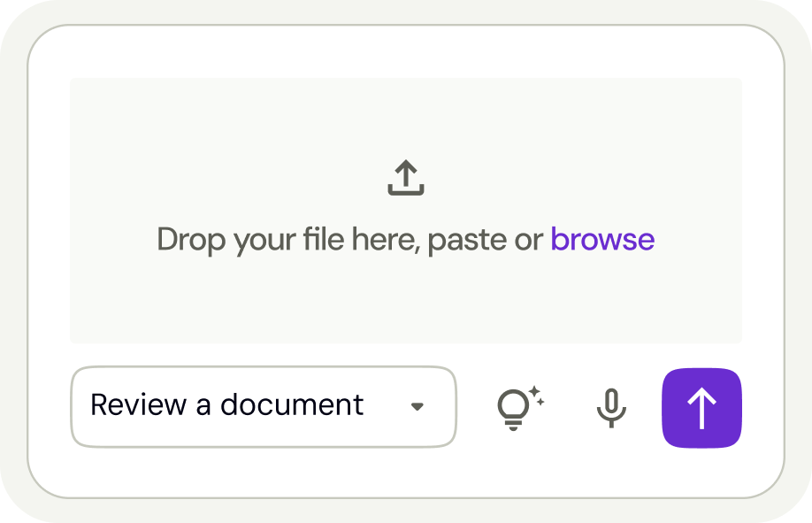Select the "Review a document" label

(226, 405)
